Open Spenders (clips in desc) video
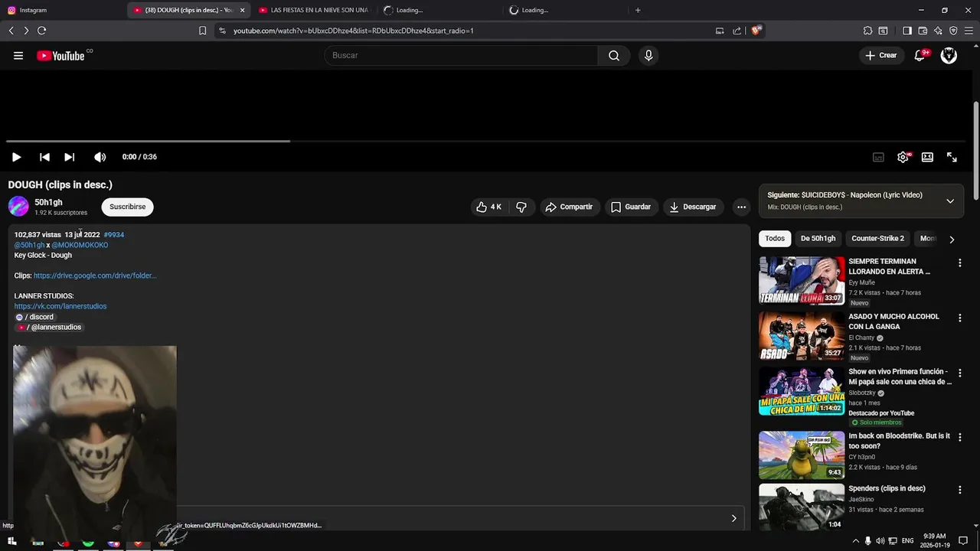 coord(802,507)
